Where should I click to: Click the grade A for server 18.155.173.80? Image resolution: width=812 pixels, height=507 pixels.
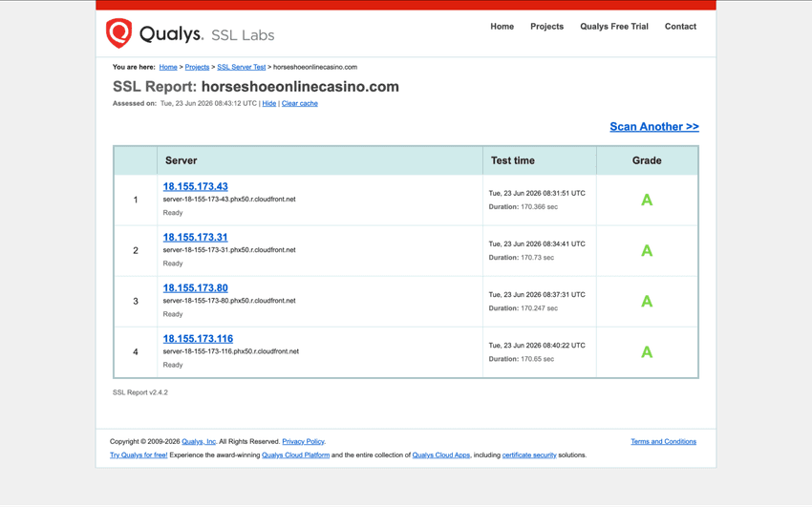(647, 302)
